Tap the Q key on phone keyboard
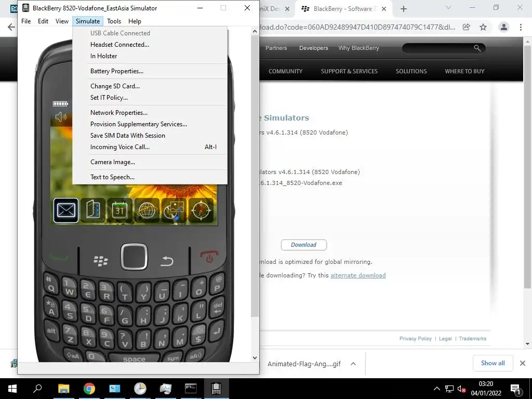Screen dimensions: 532x399 pyautogui.click(x=51, y=285)
